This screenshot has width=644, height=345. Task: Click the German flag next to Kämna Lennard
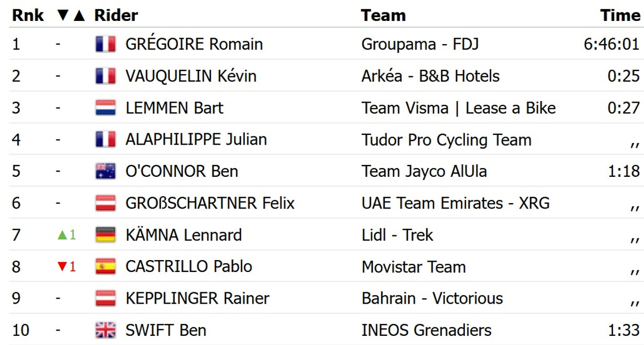tap(105, 235)
